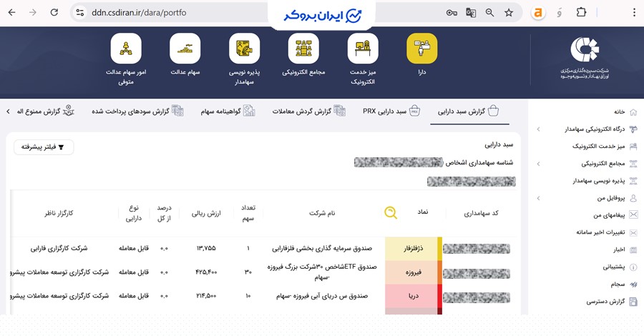
Task: Bookmark this page with the star icon
Action: click(509, 12)
